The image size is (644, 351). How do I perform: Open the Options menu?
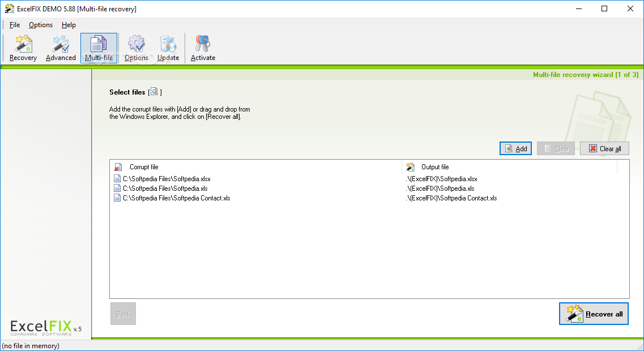41,25
